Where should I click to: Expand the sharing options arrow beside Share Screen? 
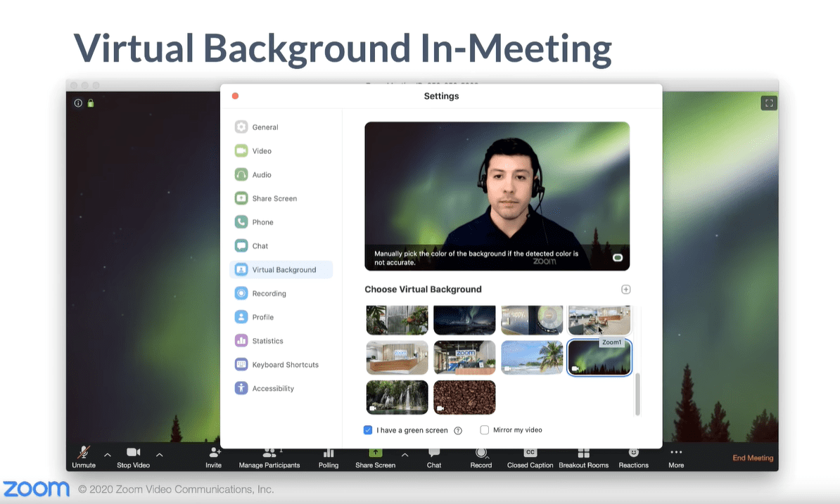point(405,455)
